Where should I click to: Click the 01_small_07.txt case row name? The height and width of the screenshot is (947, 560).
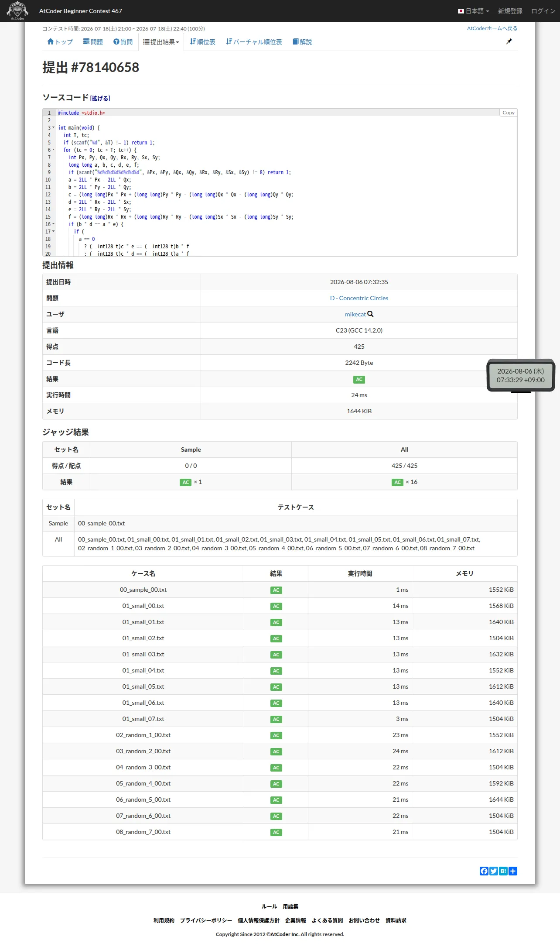[143, 719]
